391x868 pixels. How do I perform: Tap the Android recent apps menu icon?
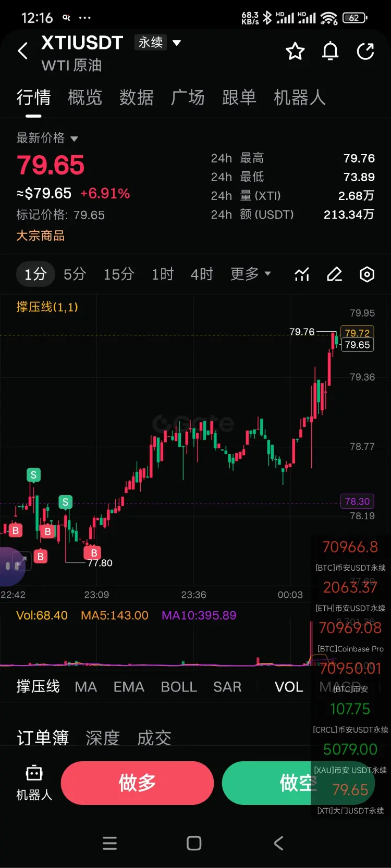point(109,843)
